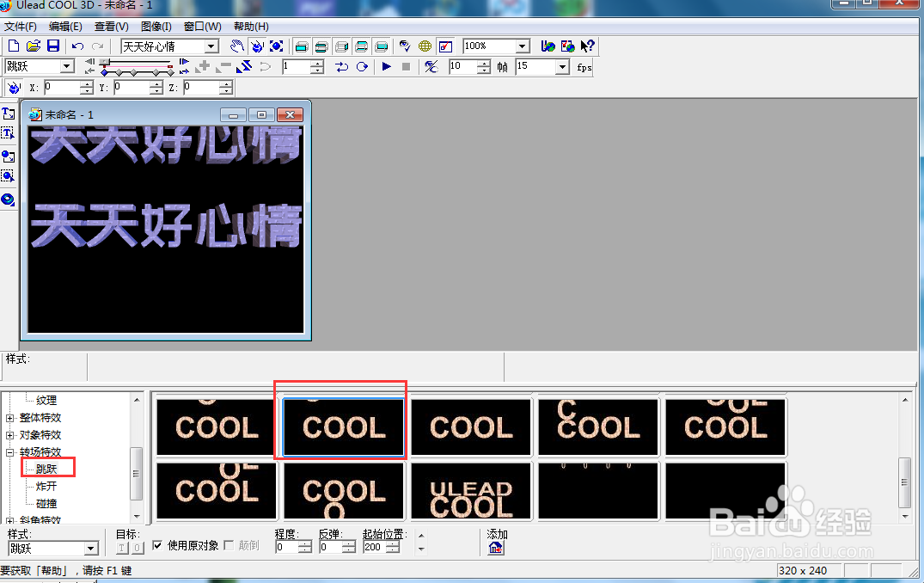Click the percent eye toggle in the animation toolbar
Screen dimensions: 924x583
[x=431, y=66]
